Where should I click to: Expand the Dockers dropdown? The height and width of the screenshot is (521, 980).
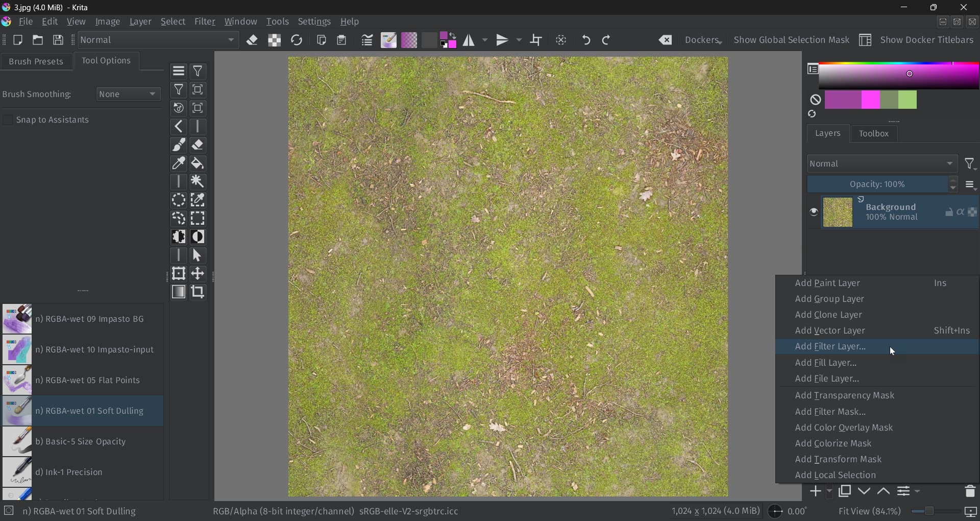pyautogui.click(x=703, y=40)
